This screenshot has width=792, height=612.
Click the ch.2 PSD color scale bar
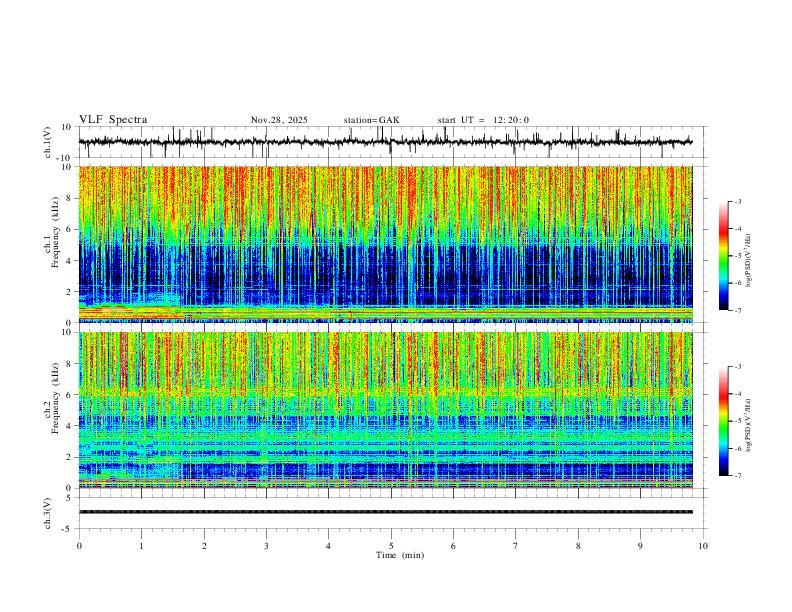point(723,421)
